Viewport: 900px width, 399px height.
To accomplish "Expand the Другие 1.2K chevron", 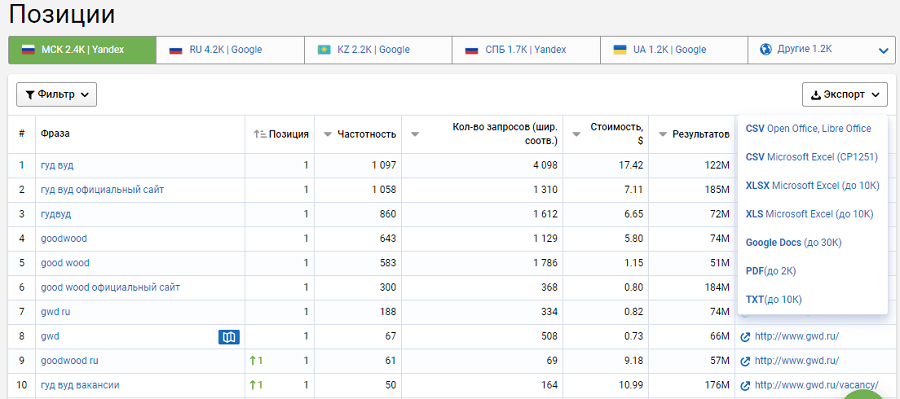I will pos(884,51).
